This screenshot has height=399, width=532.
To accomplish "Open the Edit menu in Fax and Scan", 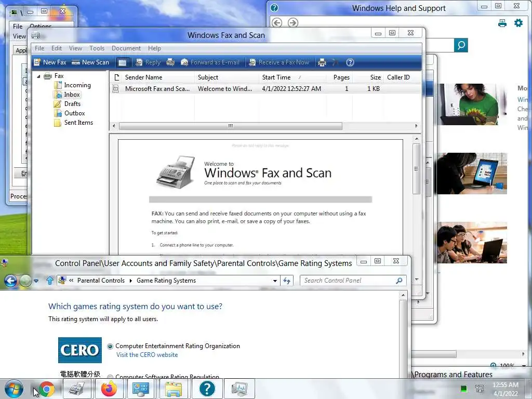I will click(x=56, y=48).
